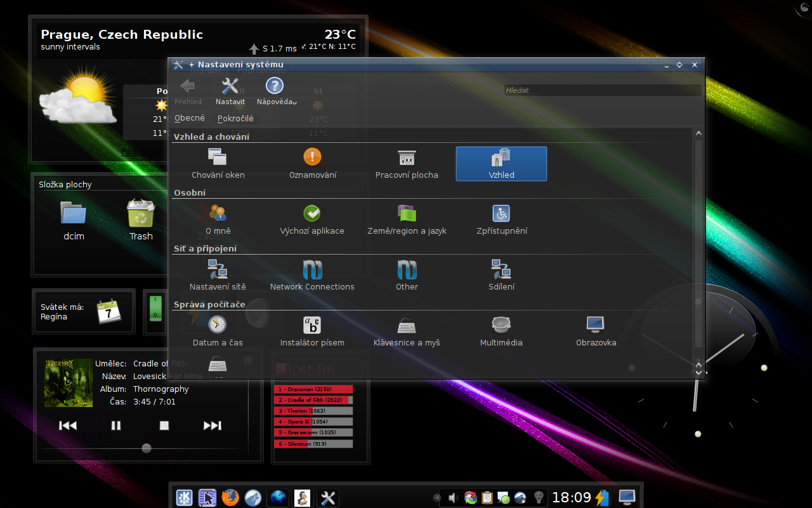This screenshot has height=508, width=812.
Task: Click the pager window icon in panel
Action: (207, 497)
